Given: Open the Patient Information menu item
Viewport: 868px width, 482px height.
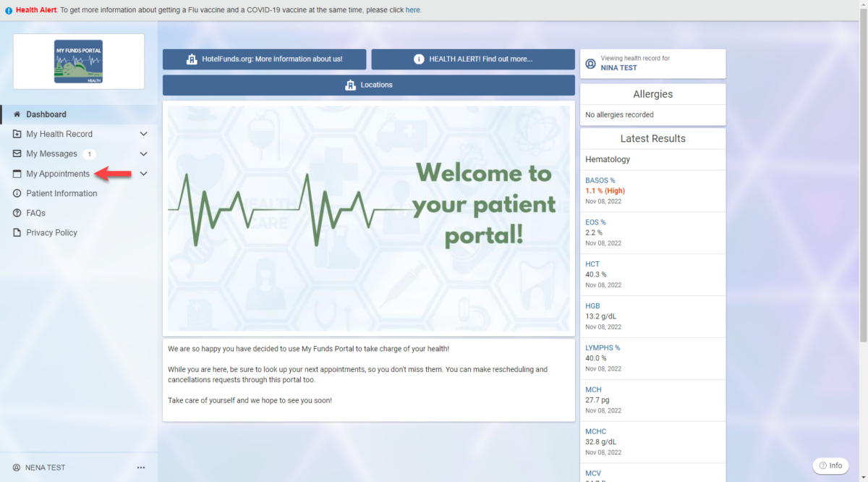Looking at the screenshot, I should (61, 193).
